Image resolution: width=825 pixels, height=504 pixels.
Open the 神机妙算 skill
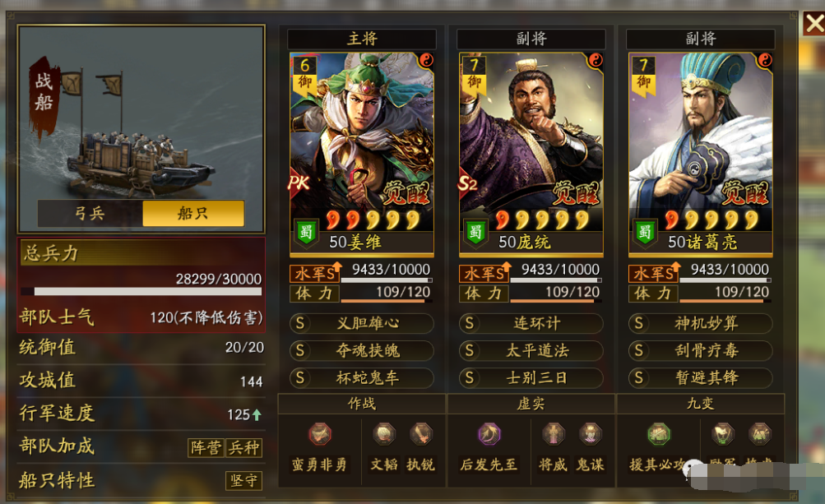point(700,323)
